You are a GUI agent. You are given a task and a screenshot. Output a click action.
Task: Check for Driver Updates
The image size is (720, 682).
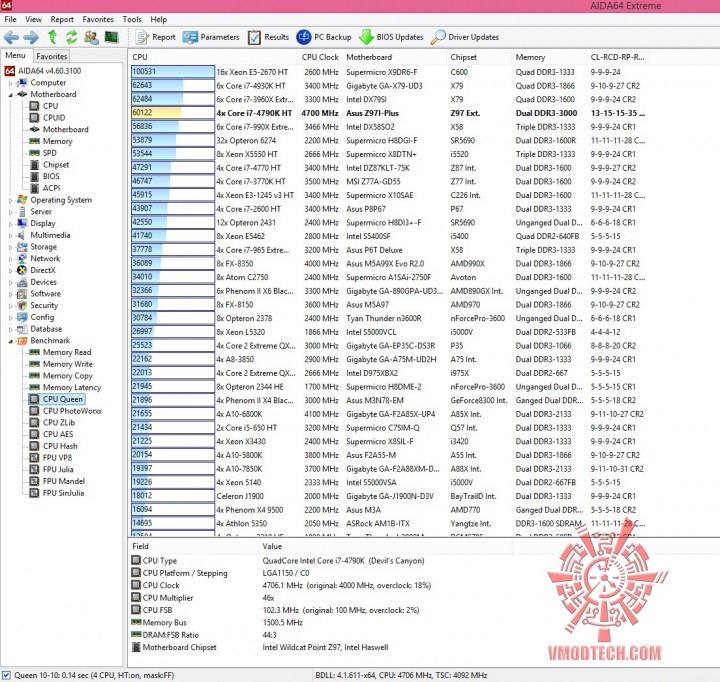pyautogui.click(x=465, y=37)
